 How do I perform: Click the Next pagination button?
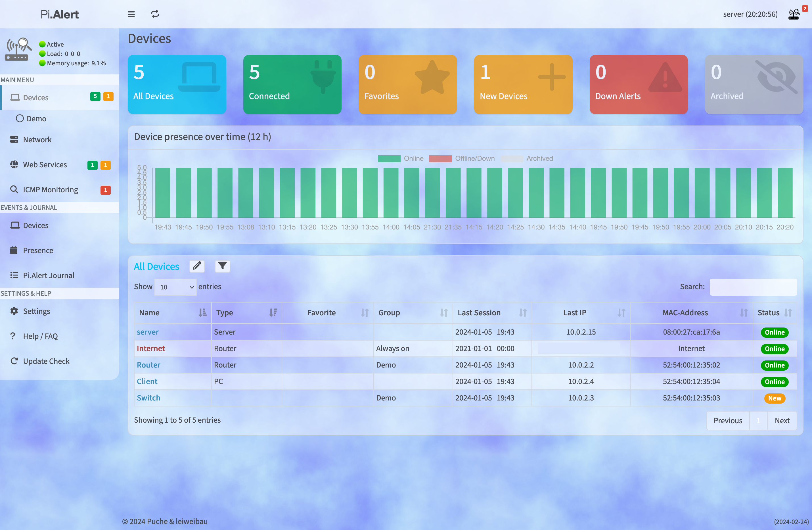[782, 420]
